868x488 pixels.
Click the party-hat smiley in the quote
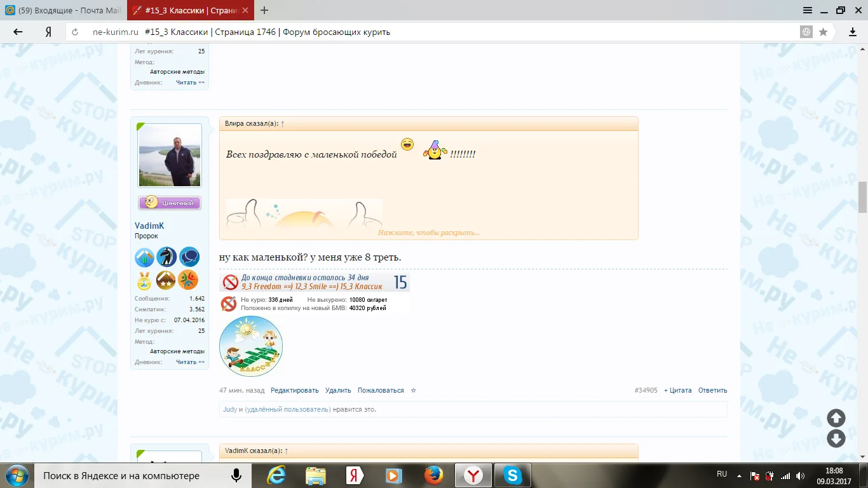tap(435, 150)
